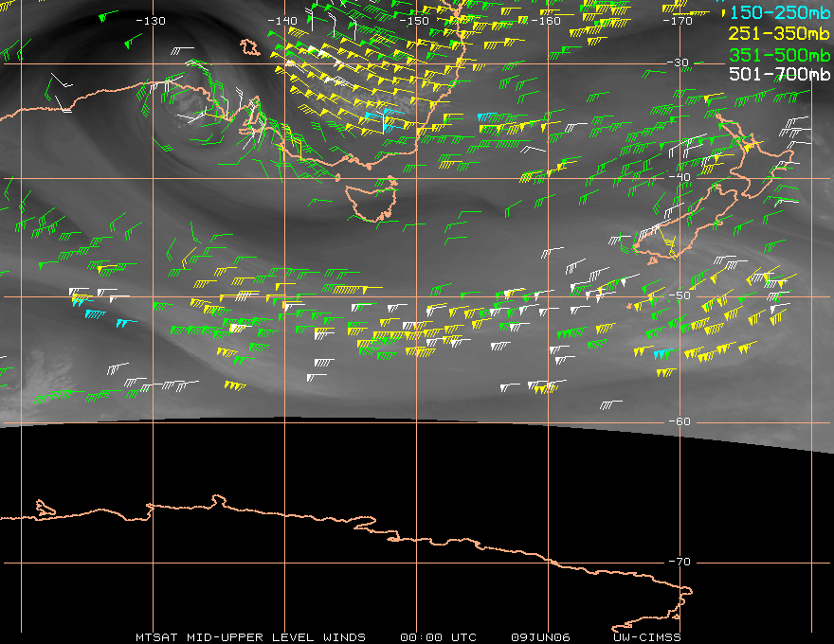
Task: Select the 00:00 UTC timestamp
Action: (x=438, y=637)
